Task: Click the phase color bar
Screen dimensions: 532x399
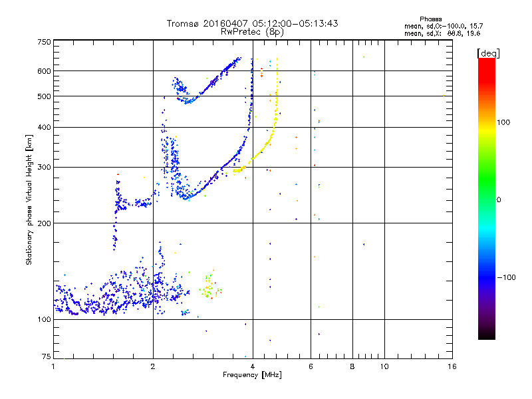Action: (487, 198)
